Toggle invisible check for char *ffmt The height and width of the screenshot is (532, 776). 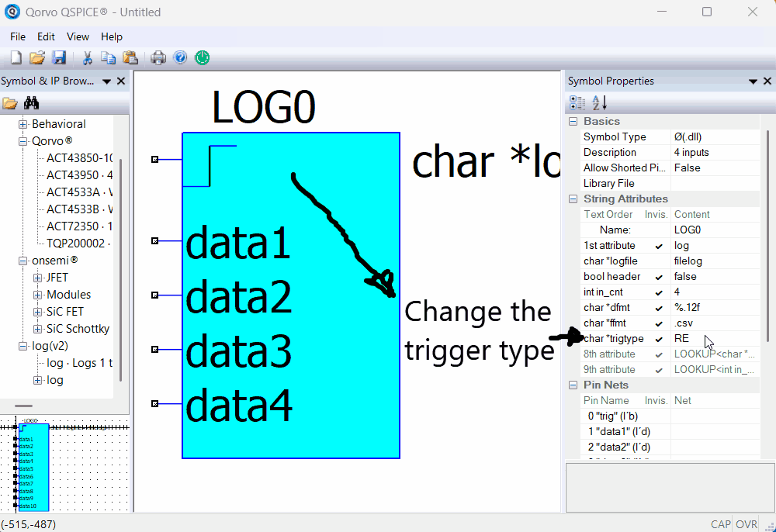tap(659, 323)
